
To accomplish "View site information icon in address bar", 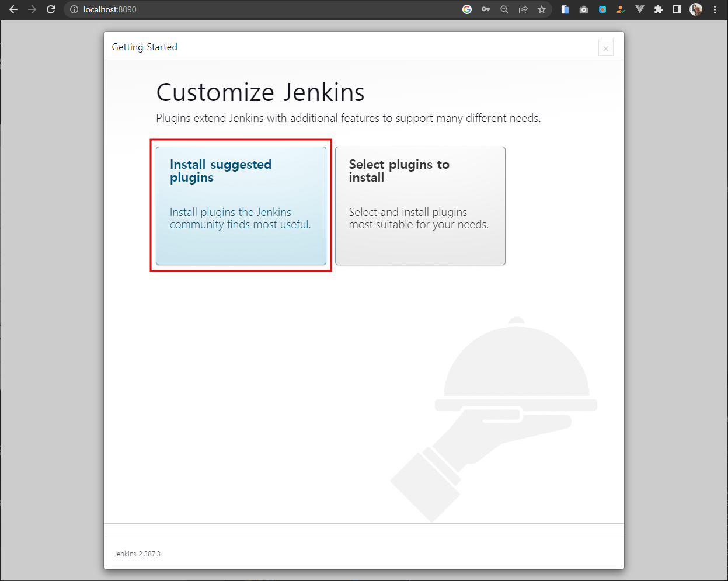I will coord(74,9).
